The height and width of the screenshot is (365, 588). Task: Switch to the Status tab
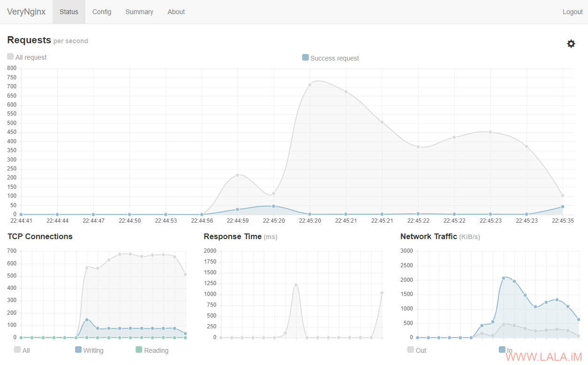click(x=69, y=12)
